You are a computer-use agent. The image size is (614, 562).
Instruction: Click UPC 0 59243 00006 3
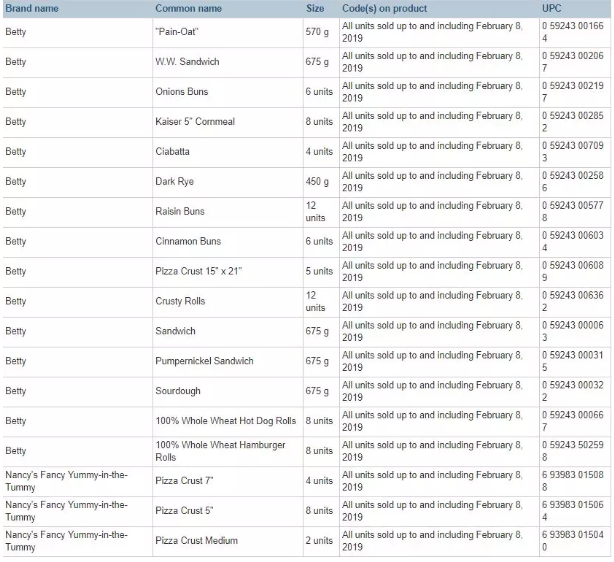pyautogui.click(x=573, y=331)
